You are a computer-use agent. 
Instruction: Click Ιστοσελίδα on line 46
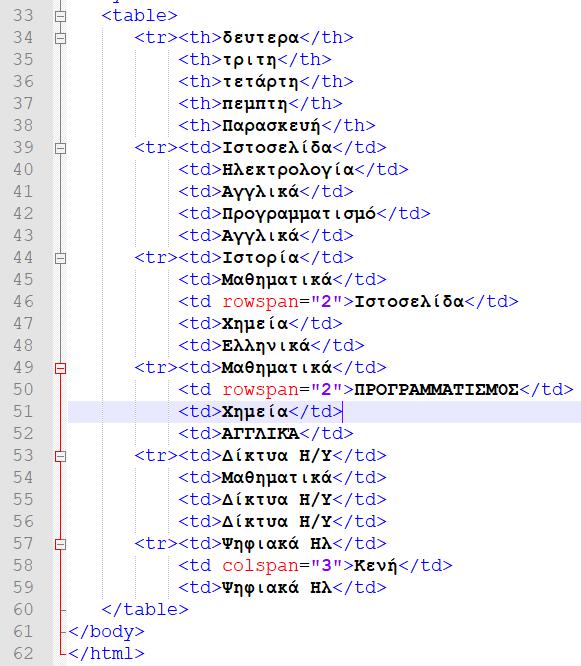click(x=409, y=302)
